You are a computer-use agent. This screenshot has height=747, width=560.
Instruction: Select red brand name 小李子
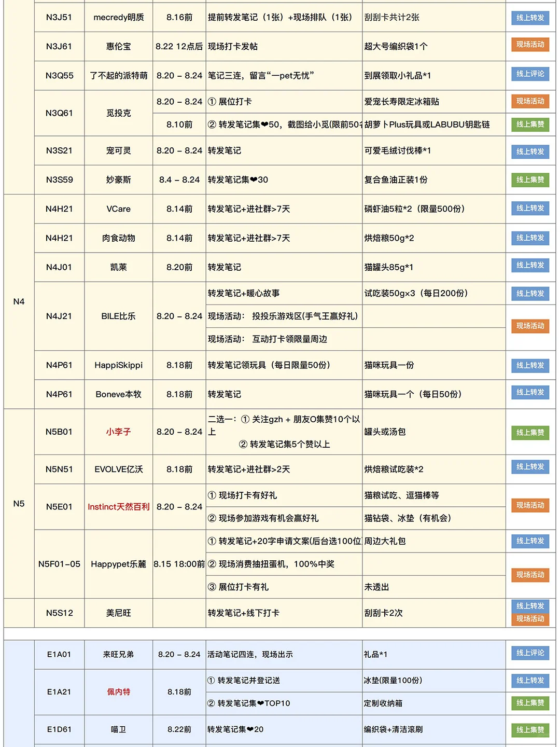point(119,432)
